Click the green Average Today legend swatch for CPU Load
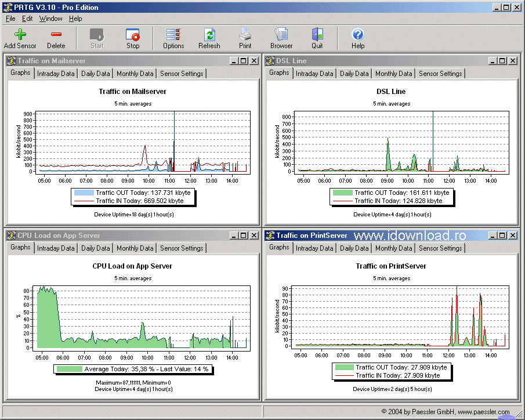The width and height of the screenshot is (525, 420). (x=69, y=369)
